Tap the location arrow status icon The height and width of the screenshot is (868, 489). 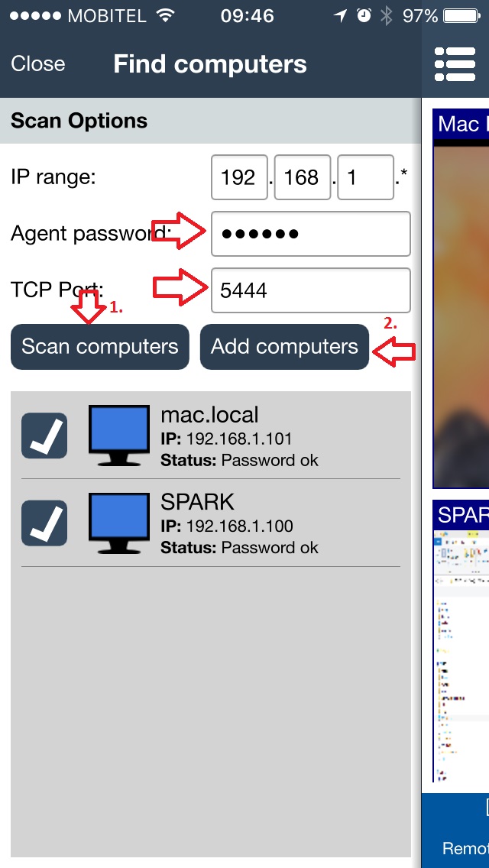(x=340, y=15)
